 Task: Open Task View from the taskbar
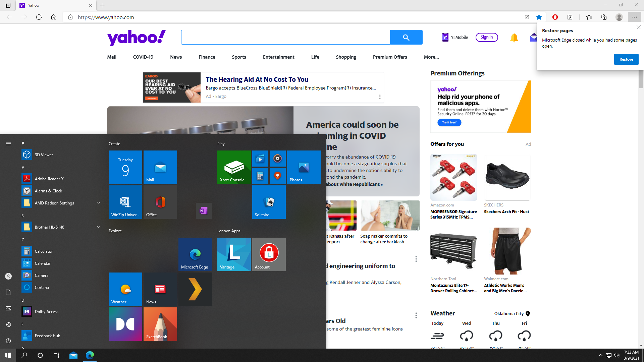(56, 355)
